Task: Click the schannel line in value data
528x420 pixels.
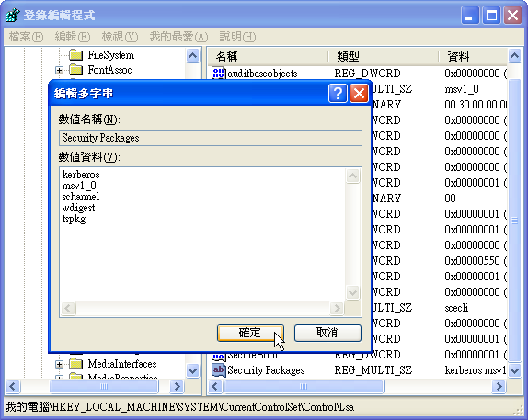Action: [81, 197]
